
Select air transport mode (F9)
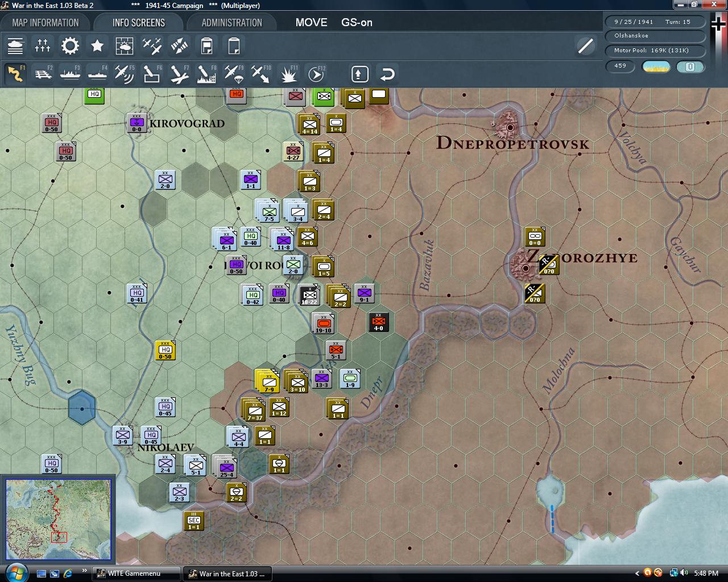(x=234, y=74)
